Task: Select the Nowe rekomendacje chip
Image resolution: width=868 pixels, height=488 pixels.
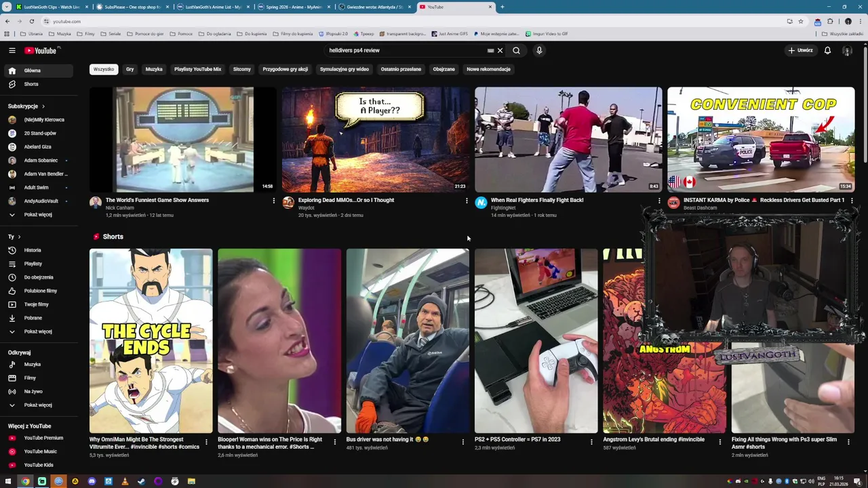Action: 488,69
